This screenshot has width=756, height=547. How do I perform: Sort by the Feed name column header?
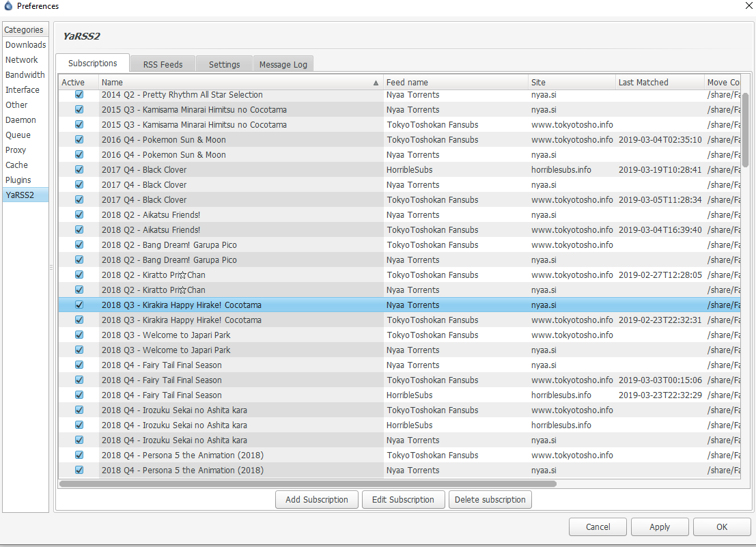coord(456,83)
